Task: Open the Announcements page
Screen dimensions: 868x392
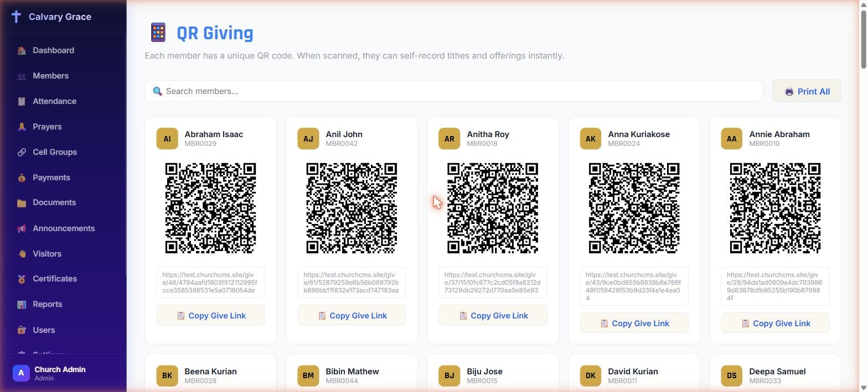Action: tap(64, 228)
